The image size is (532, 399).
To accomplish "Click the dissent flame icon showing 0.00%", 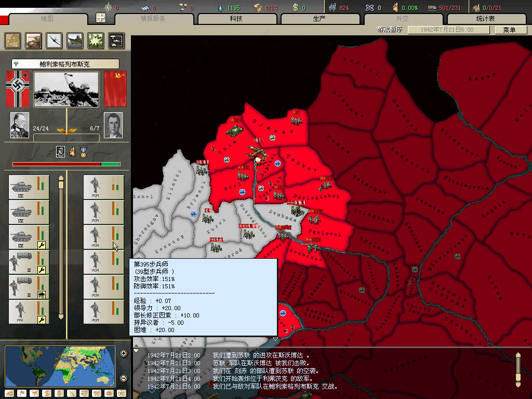I will pyautogui.click(x=395, y=7).
